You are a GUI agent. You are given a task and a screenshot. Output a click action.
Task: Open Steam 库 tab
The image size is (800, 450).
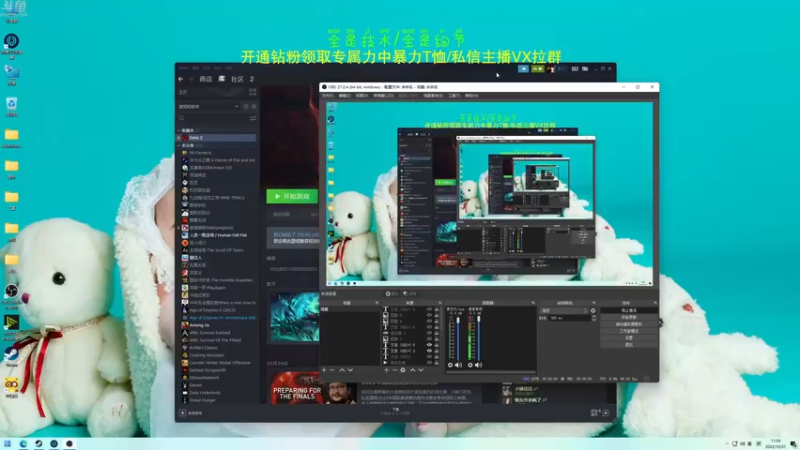click(x=221, y=79)
